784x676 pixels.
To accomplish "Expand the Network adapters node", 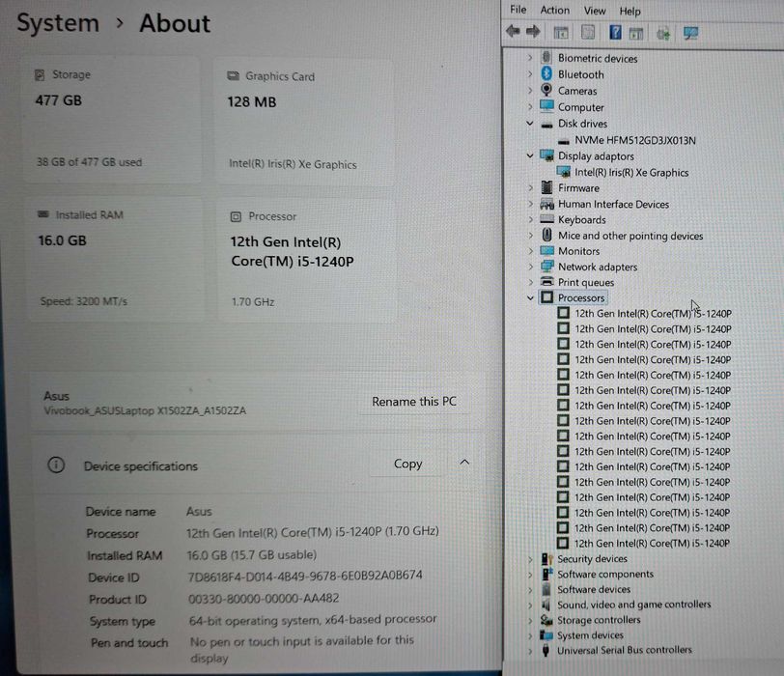I will [x=530, y=267].
